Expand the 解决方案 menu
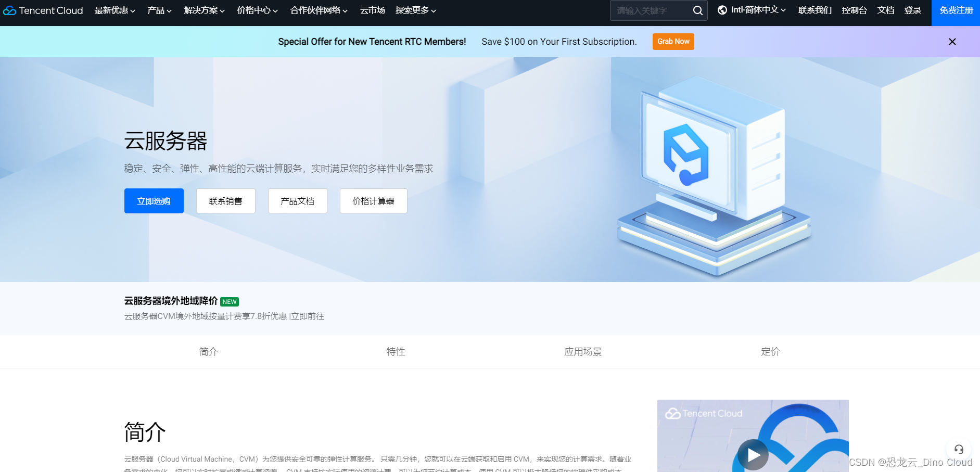 coord(205,10)
